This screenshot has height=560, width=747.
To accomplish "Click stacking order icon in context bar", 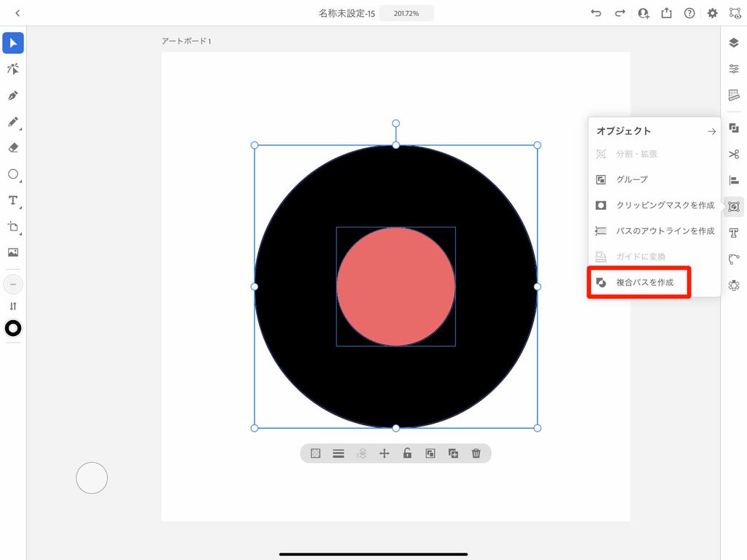I will point(361,454).
